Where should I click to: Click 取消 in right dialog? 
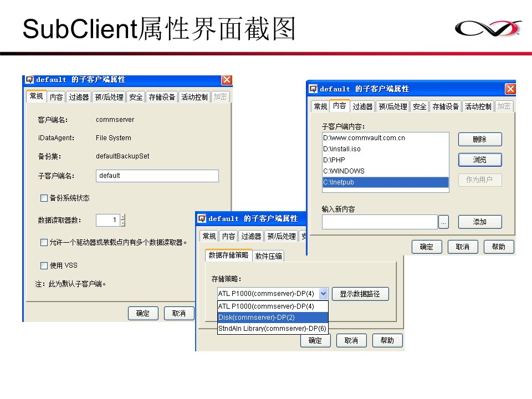click(462, 247)
